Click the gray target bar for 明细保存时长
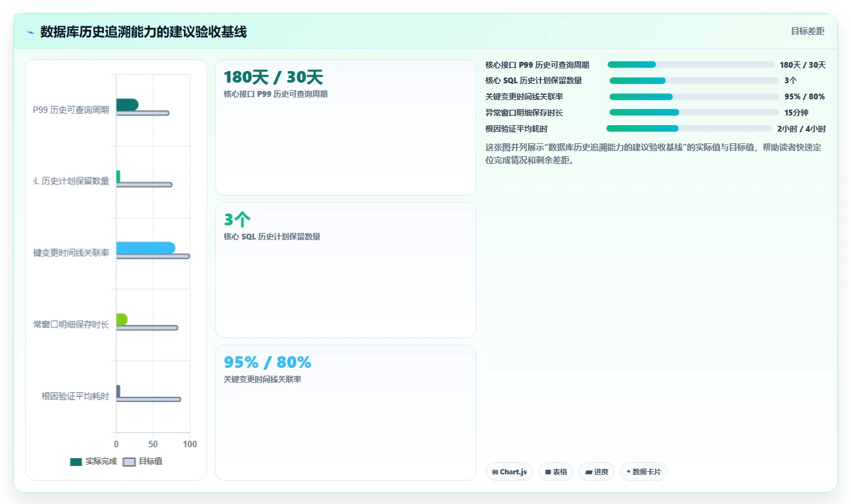The width and height of the screenshot is (851, 504). 147,328
